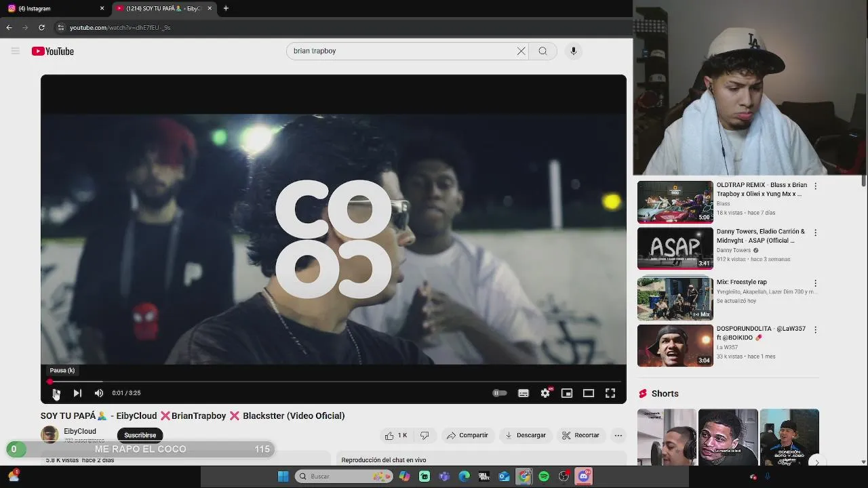This screenshot has width=868, height=488.
Task: Open the player settings gear
Action: coord(545,393)
